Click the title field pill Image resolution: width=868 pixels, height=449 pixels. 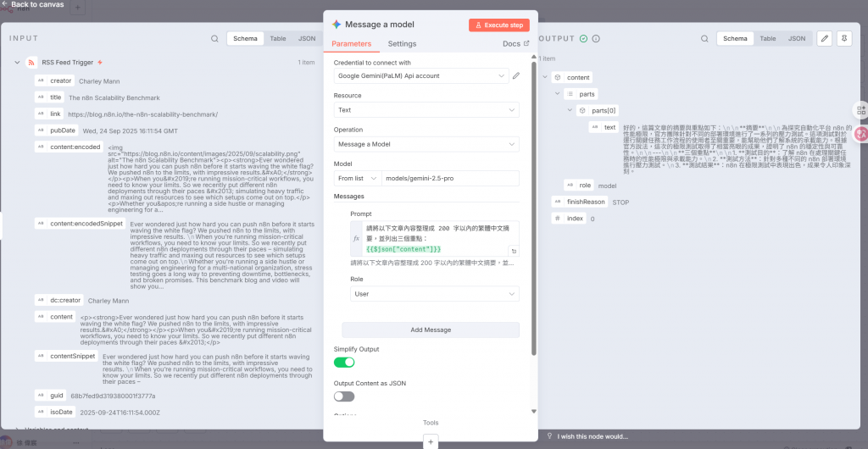pos(48,97)
